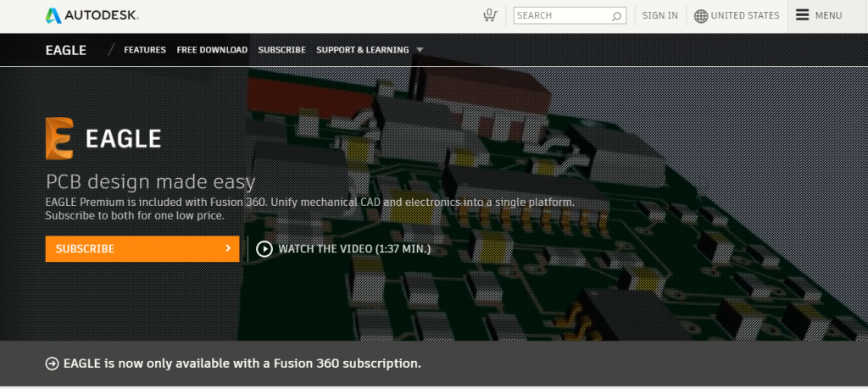
Task: Click the search magnifier icon
Action: 617,16
